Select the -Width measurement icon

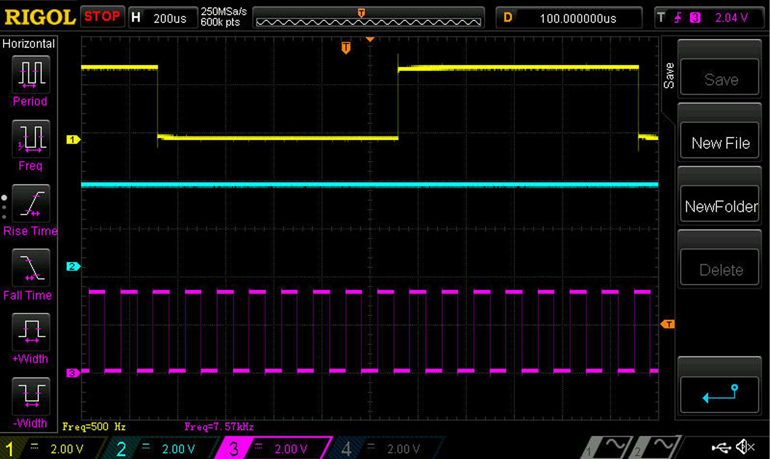(x=30, y=396)
